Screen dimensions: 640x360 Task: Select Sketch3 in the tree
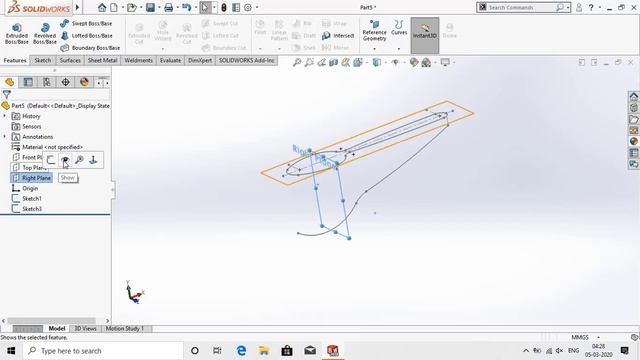(x=27, y=209)
